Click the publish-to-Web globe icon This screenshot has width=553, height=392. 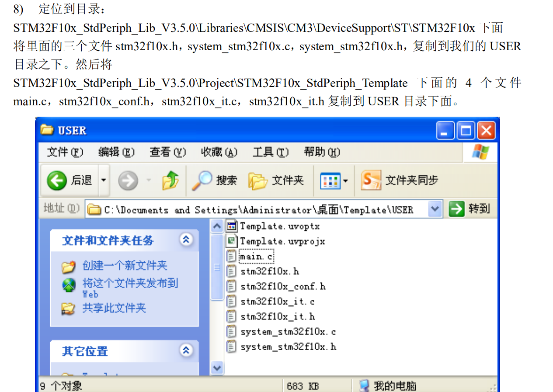point(69,285)
